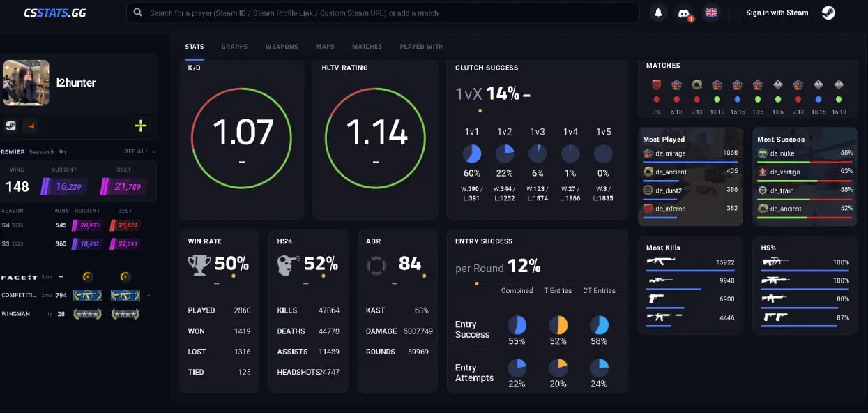
Task: Click Sign in with Steam
Action: click(777, 13)
